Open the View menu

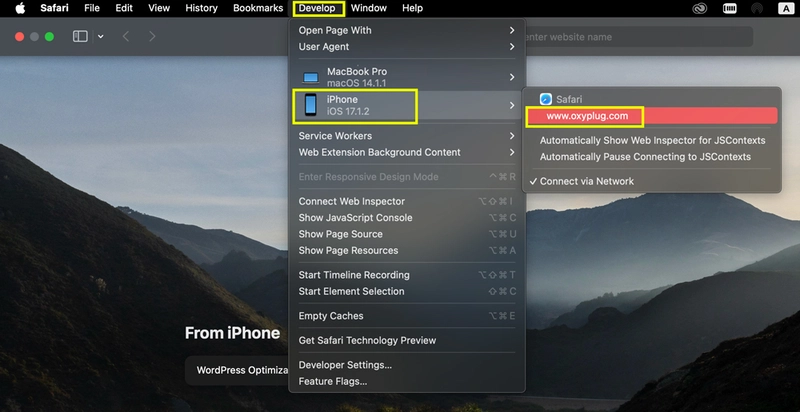click(x=159, y=8)
